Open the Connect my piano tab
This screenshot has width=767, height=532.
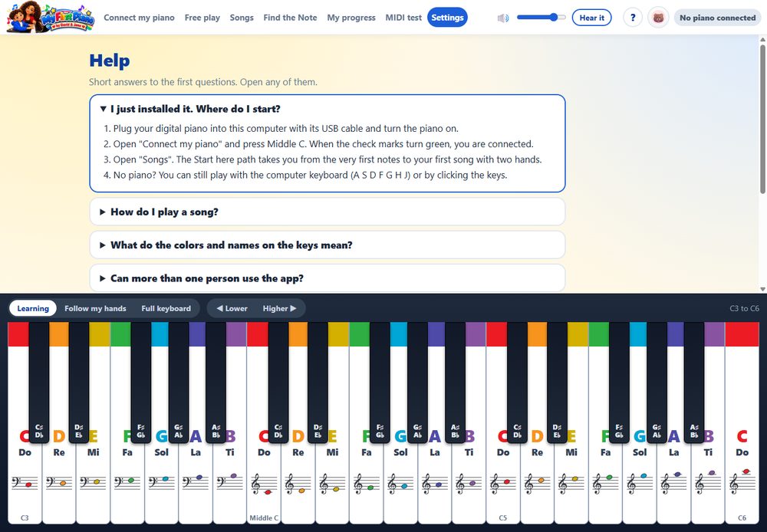tap(139, 18)
